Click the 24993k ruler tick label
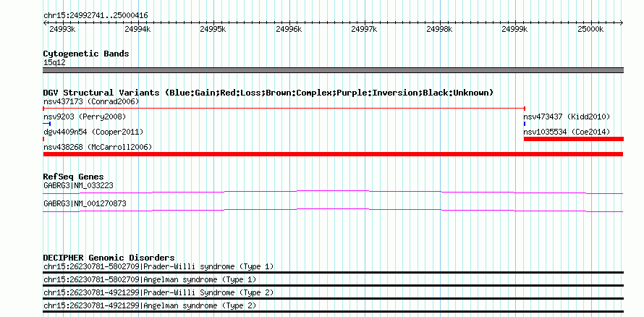Screen dimensions: 644x317 click(x=62, y=29)
